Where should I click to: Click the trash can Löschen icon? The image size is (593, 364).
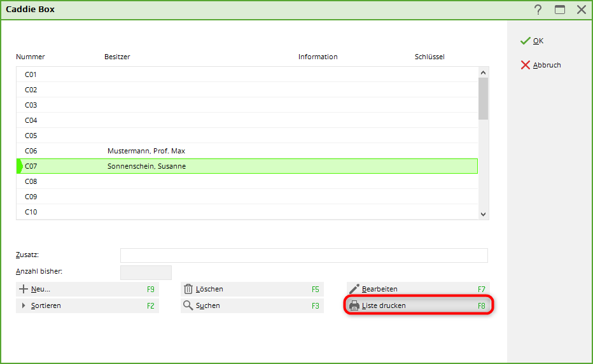pyautogui.click(x=188, y=290)
